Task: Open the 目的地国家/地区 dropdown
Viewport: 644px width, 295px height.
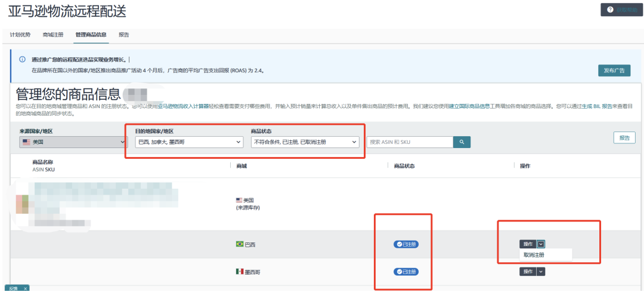Action: (x=189, y=142)
